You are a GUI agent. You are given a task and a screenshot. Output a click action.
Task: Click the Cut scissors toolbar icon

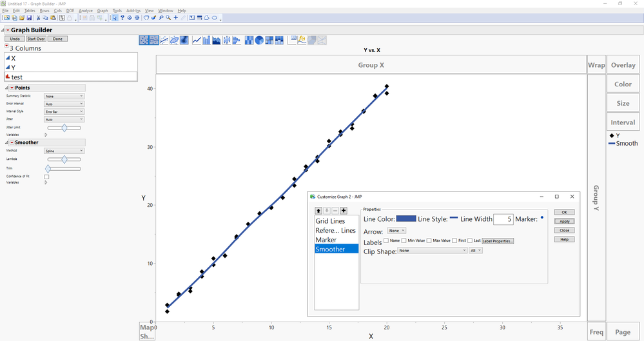point(38,17)
